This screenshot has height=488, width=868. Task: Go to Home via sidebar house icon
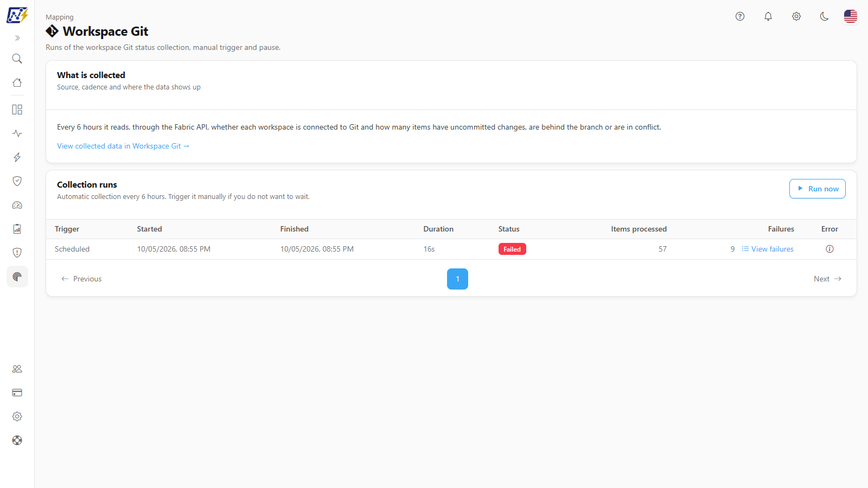[x=17, y=82]
